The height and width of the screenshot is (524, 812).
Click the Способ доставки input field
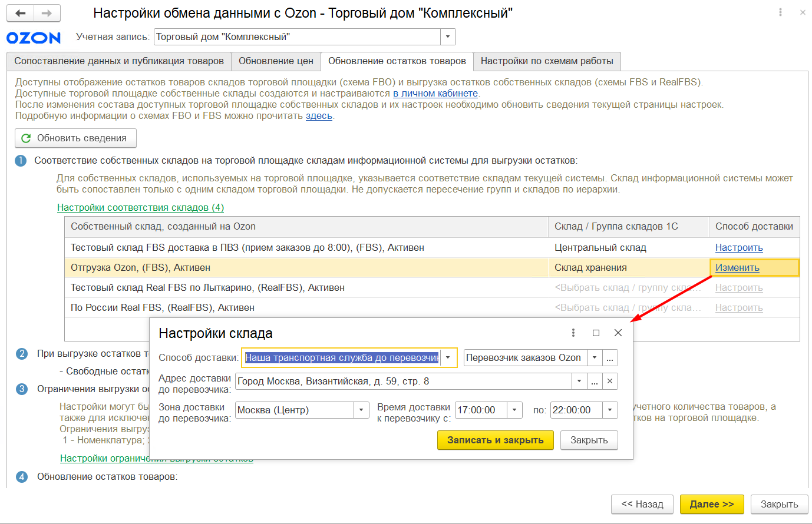click(342, 358)
